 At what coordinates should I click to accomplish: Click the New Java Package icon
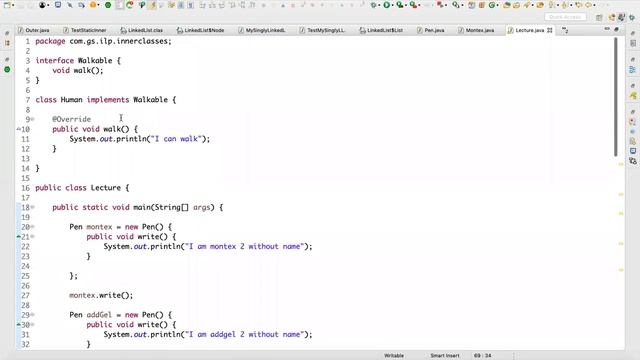click(482, 5)
